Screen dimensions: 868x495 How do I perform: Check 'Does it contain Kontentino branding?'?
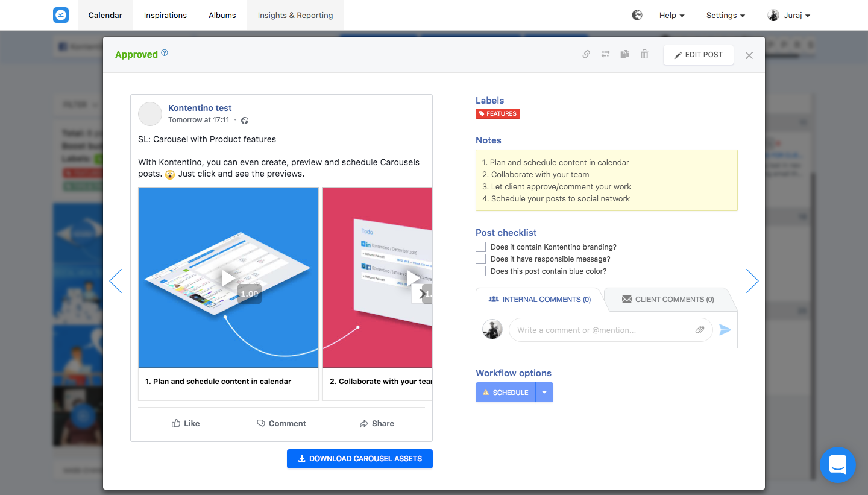point(480,247)
